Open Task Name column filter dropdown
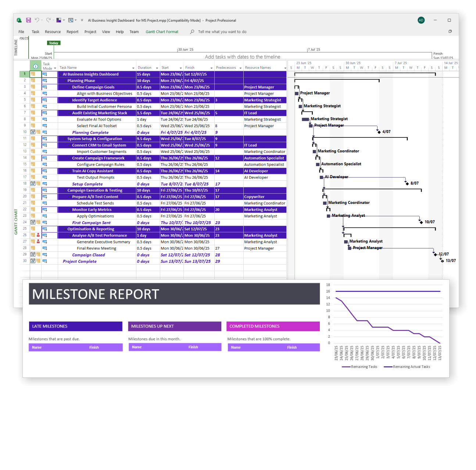Viewport: 476px width, 470px height. 133,68
